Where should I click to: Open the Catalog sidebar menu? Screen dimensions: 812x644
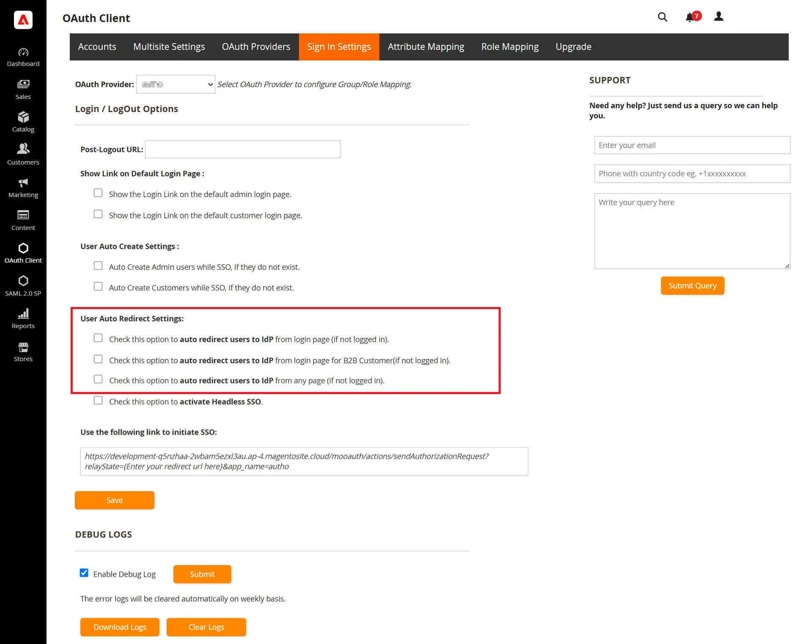pos(23,122)
